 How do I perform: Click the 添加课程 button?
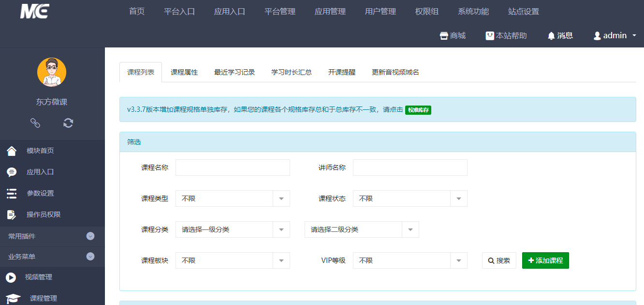[545, 260]
